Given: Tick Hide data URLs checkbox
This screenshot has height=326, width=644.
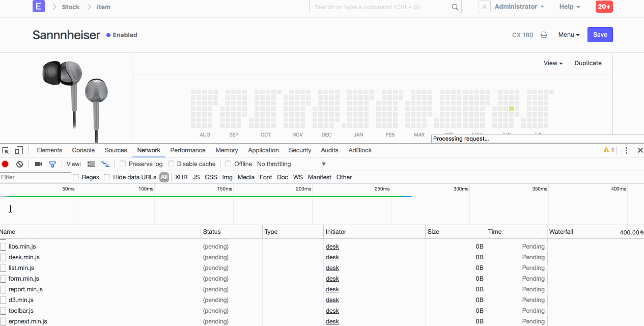Looking at the screenshot, I should (107, 177).
